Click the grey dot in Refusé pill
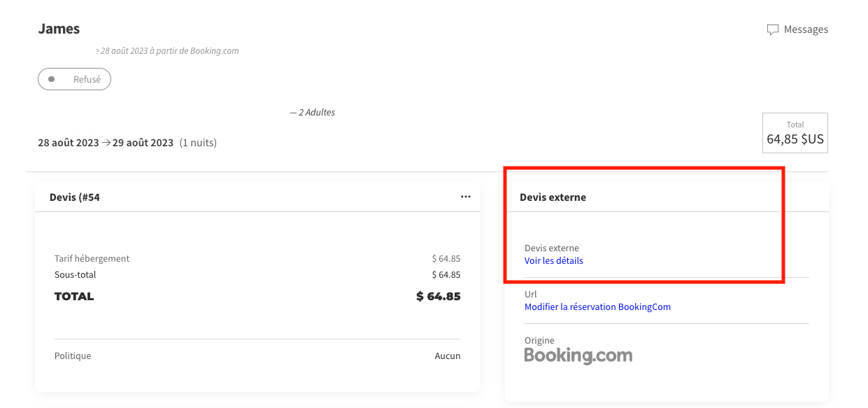Viewport: 868px width, 408px height. tap(51, 80)
